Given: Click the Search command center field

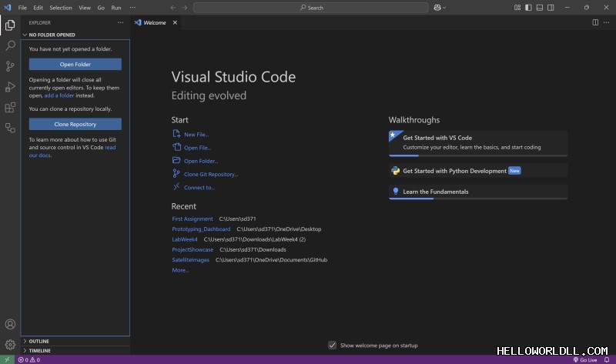Looking at the screenshot, I should point(311,8).
